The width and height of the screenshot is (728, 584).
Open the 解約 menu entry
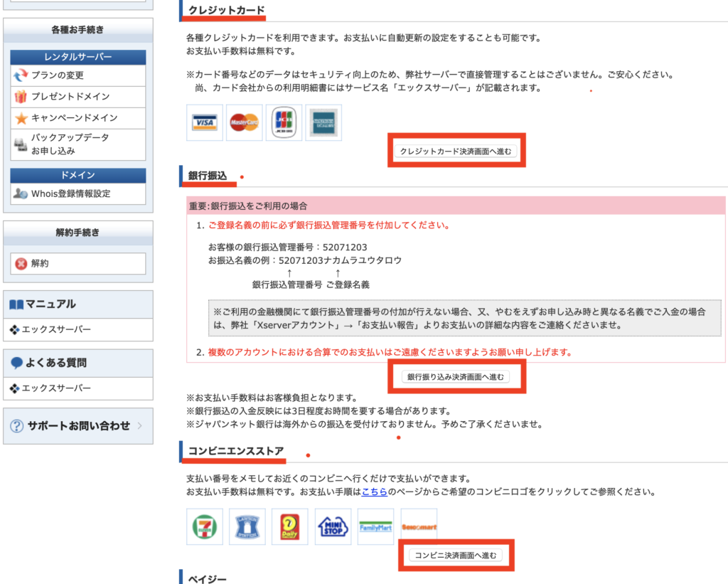click(x=78, y=263)
